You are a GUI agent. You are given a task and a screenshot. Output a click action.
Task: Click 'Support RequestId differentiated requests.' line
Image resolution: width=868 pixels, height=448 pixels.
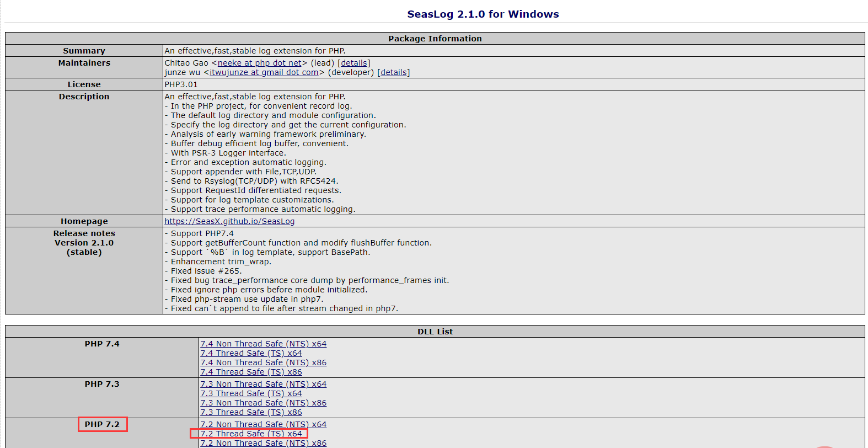(x=253, y=190)
